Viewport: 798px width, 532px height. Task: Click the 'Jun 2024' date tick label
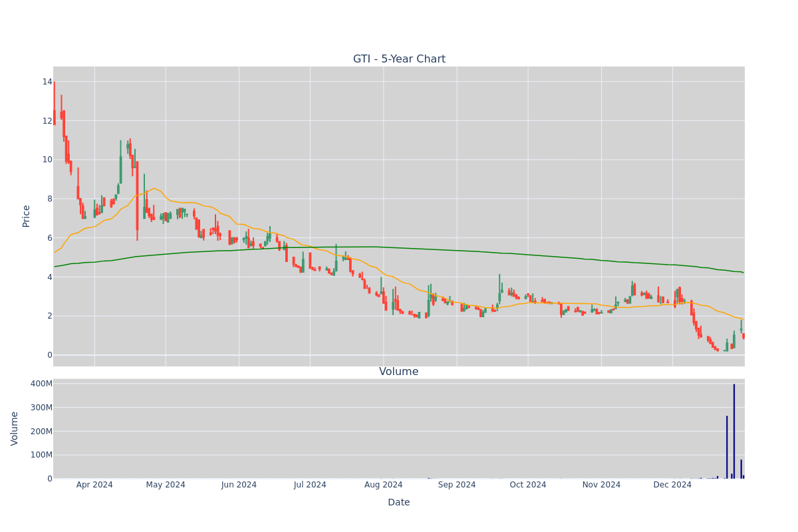pos(239,485)
